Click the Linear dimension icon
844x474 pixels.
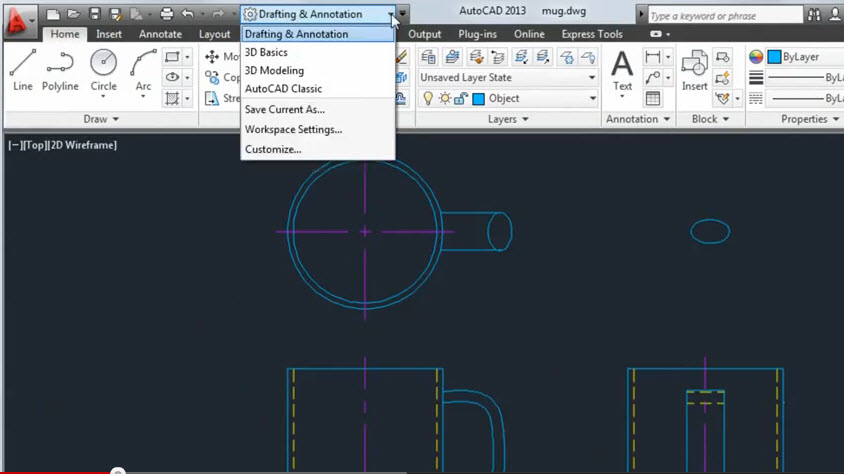tap(652, 56)
